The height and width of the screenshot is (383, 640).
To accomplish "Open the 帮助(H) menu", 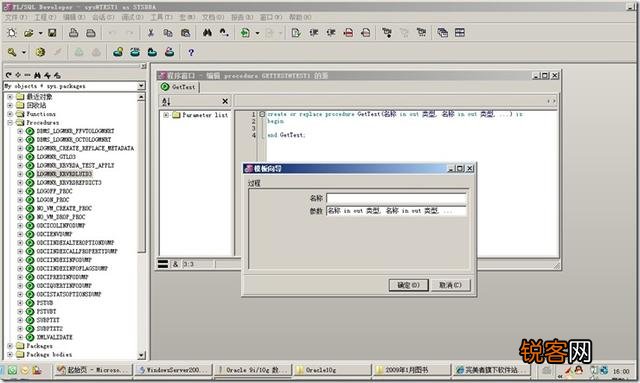I will [300, 17].
